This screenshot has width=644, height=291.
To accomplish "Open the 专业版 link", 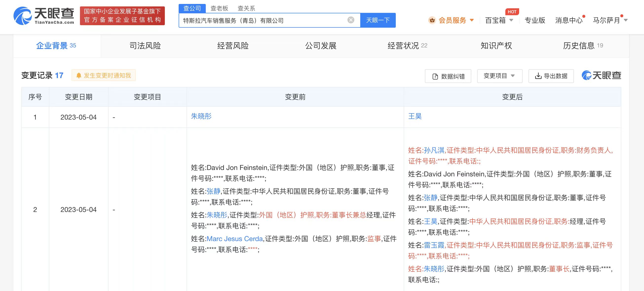I will click(x=535, y=20).
